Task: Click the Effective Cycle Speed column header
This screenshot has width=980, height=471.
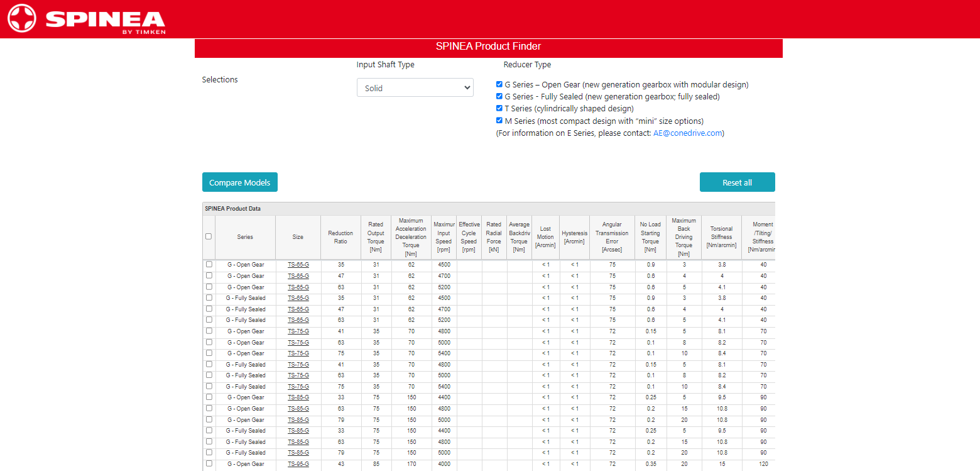Action: click(x=469, y=237)
